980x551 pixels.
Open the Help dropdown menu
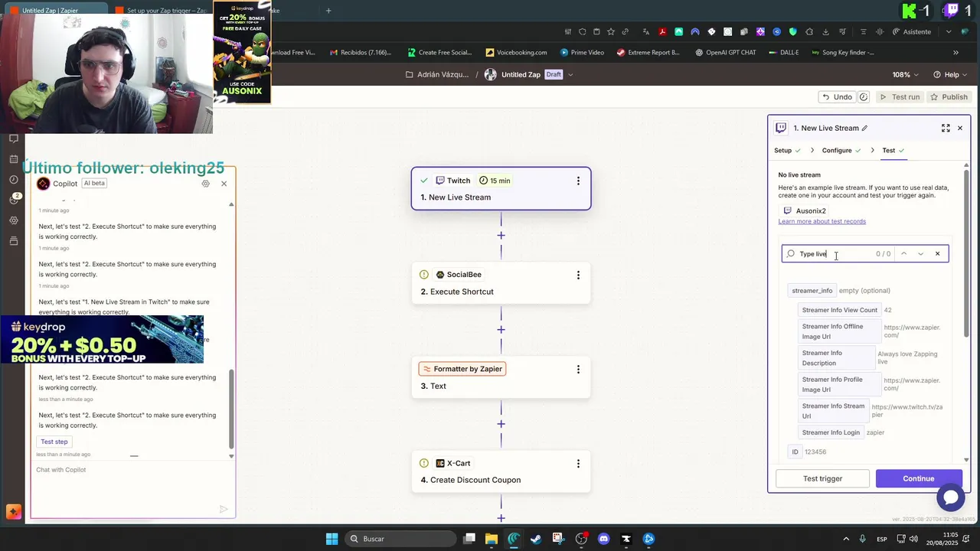tap(952, 75)
